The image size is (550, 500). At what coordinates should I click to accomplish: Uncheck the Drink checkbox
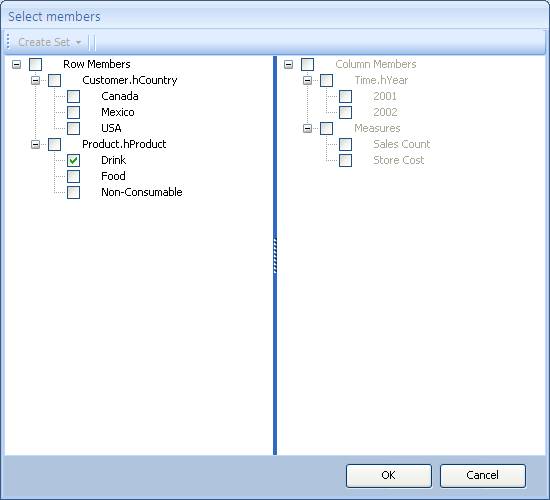(73, 160)
